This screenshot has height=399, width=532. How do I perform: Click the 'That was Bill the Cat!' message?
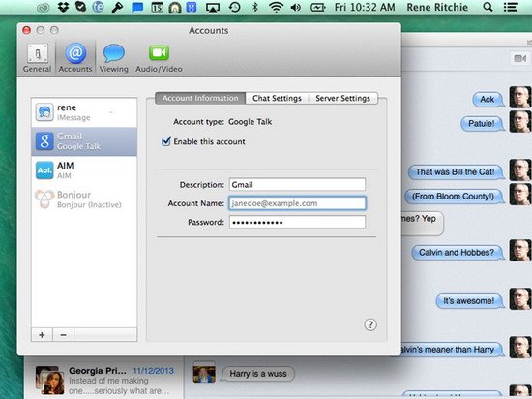tap(456, 171)
